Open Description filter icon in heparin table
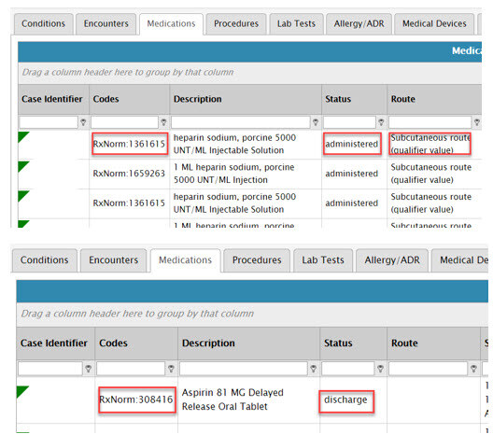 click(x=316, y=122)
